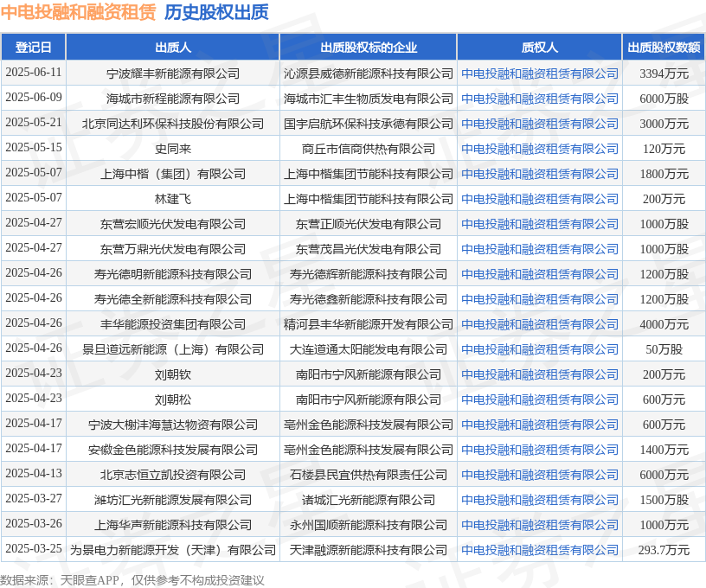Select 上海中楷（集团）有限公司 cell
Viewport: 706px width, 588px height.
point(173,174)
